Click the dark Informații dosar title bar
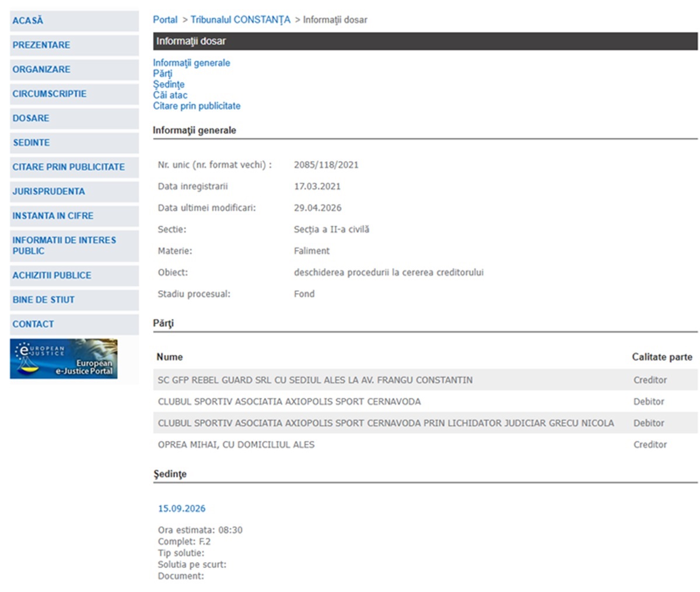 tap(425, 41)
